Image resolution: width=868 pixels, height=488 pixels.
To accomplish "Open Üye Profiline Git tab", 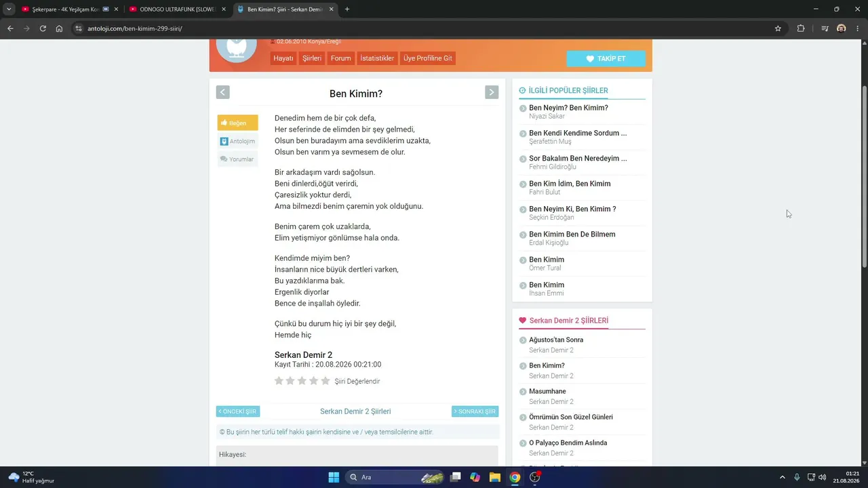I will pos(428,58).
